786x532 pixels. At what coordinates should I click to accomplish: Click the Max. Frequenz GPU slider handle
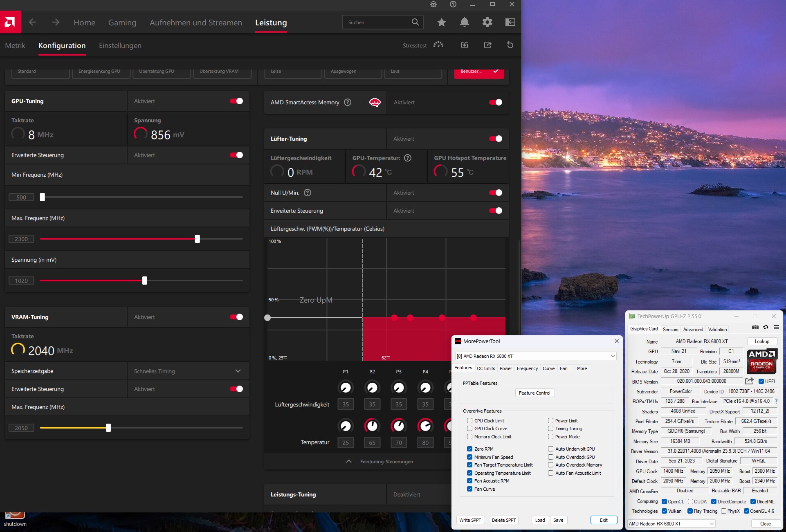[x=198, y=239]
